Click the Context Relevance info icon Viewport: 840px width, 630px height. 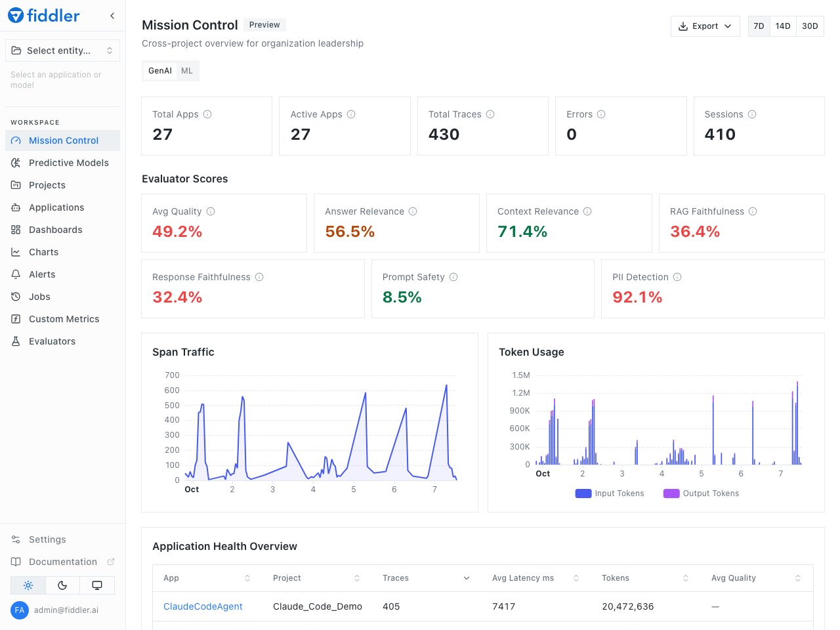[x=587, y=211]
